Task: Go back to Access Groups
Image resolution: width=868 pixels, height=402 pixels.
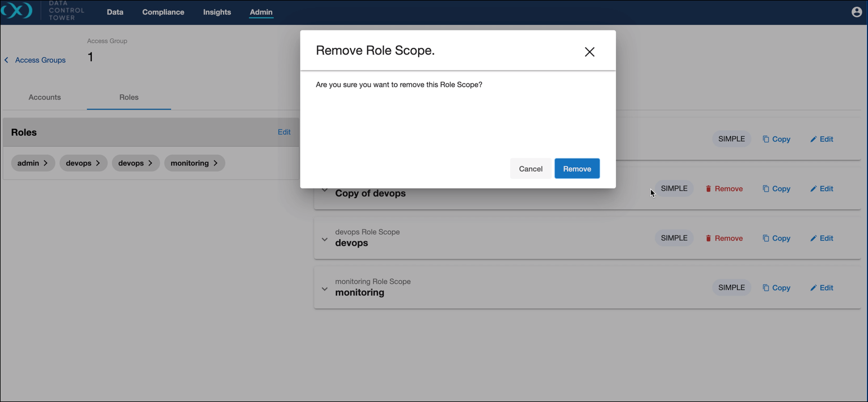Action: point(35,60)
